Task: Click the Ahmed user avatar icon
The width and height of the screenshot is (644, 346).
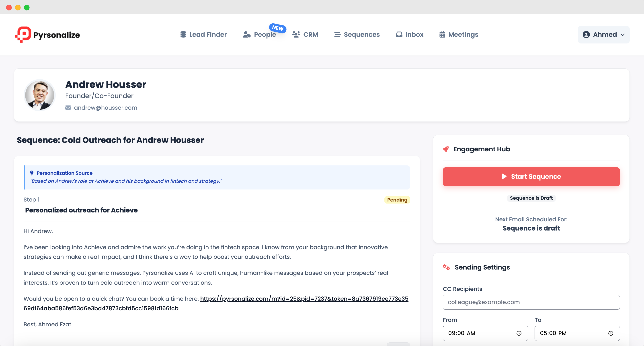Action: tap(586, 35)
